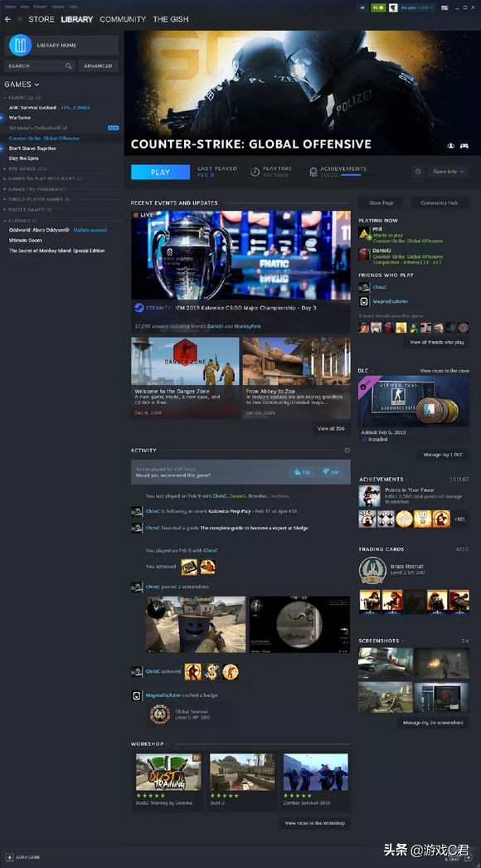Screen dimensions: 481x868
Task: Click the search magnifier icon
Action: click(68, 66)
